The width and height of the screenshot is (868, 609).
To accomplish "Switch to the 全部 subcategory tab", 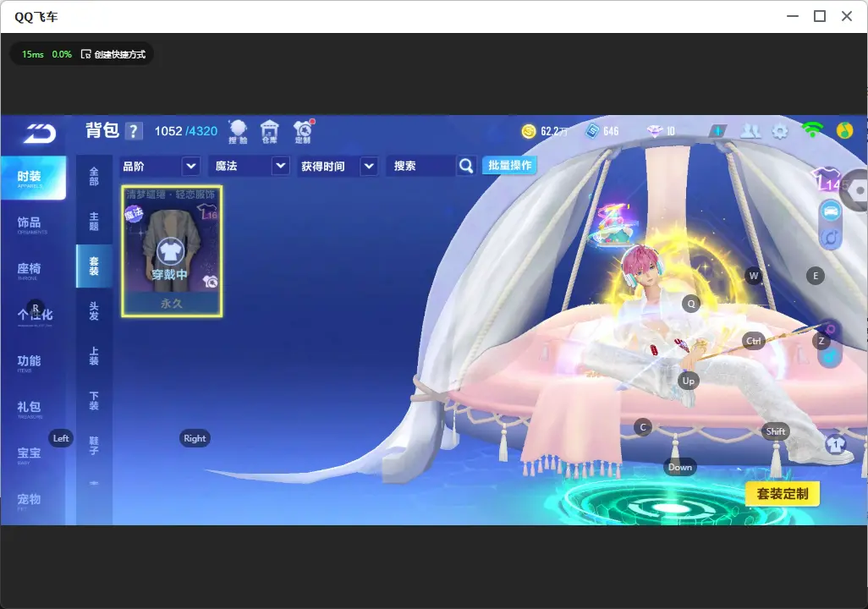I will tap(94, 177).
